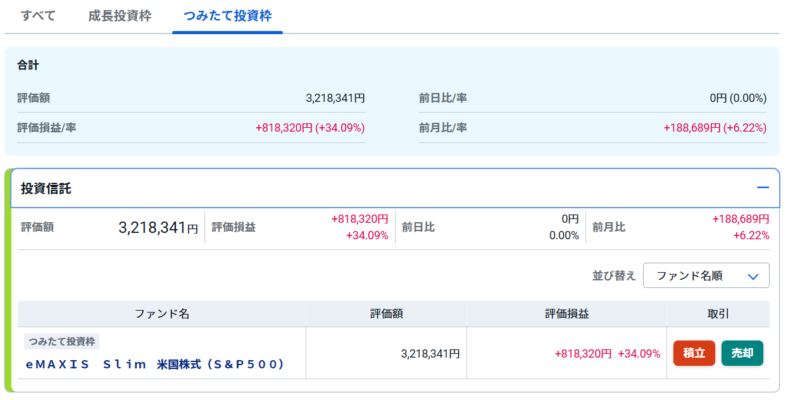Click the 合計 heading in the summary panel
The image size is (788, 400).
28,65
